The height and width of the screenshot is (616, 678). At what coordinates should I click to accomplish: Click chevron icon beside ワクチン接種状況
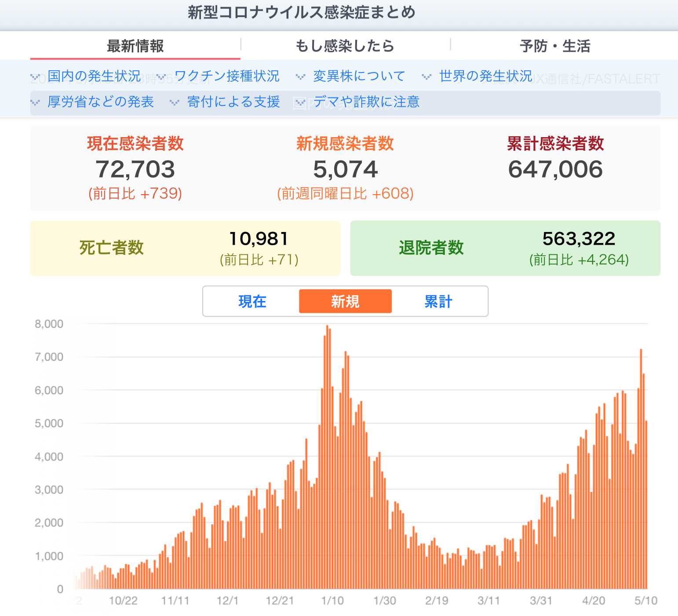click(x=162, y=77)
